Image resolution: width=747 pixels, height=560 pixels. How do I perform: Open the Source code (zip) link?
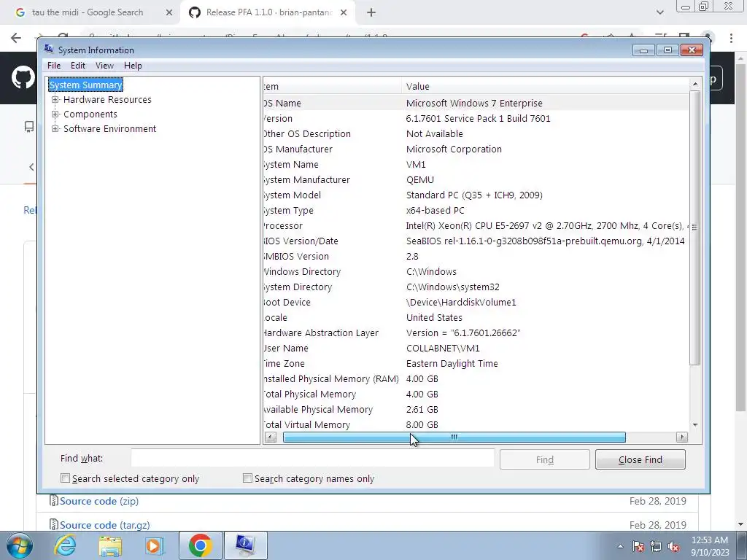pyautogui.click(x=99, y=501)
